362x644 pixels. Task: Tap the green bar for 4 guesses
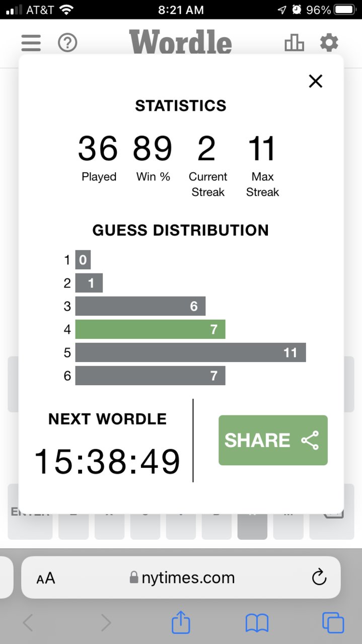pyautogui.click(x=150, y=329)
